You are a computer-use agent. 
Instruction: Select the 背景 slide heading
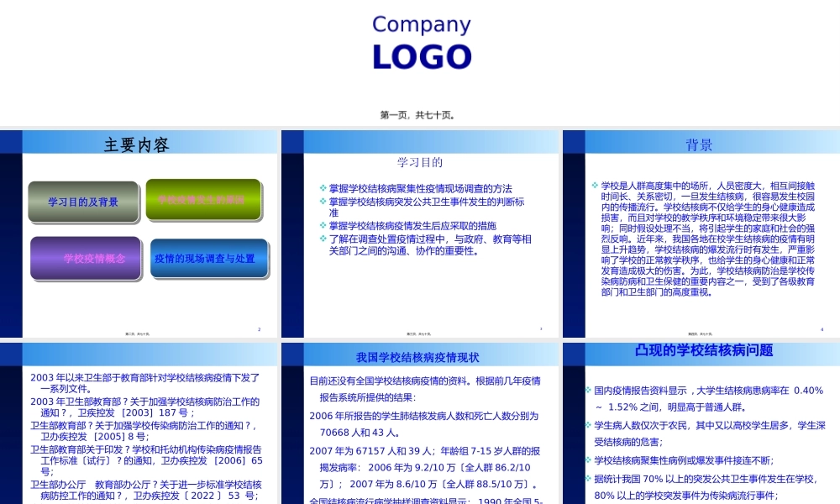[699, 144]
